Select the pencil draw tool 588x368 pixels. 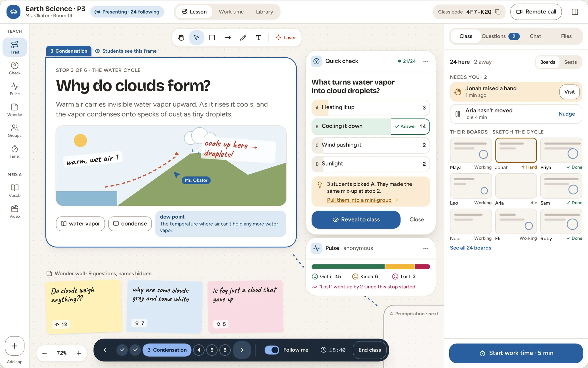pyautogui.click(x=243, y=38)
